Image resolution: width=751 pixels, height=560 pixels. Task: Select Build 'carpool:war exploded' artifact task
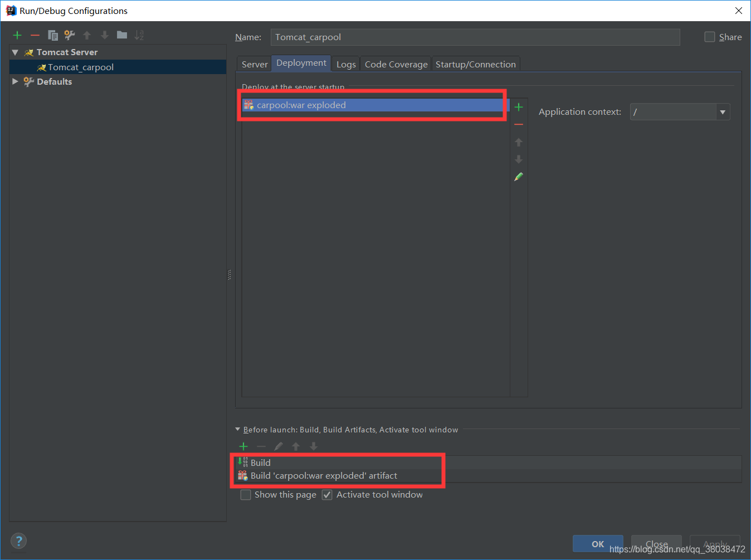click(x=489, y=476)
